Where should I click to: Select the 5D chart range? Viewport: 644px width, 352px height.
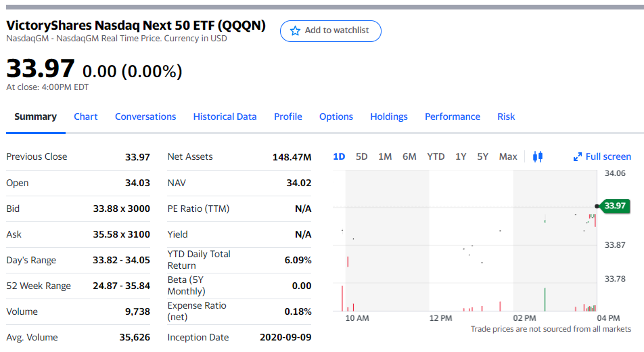tap(361, 156)
